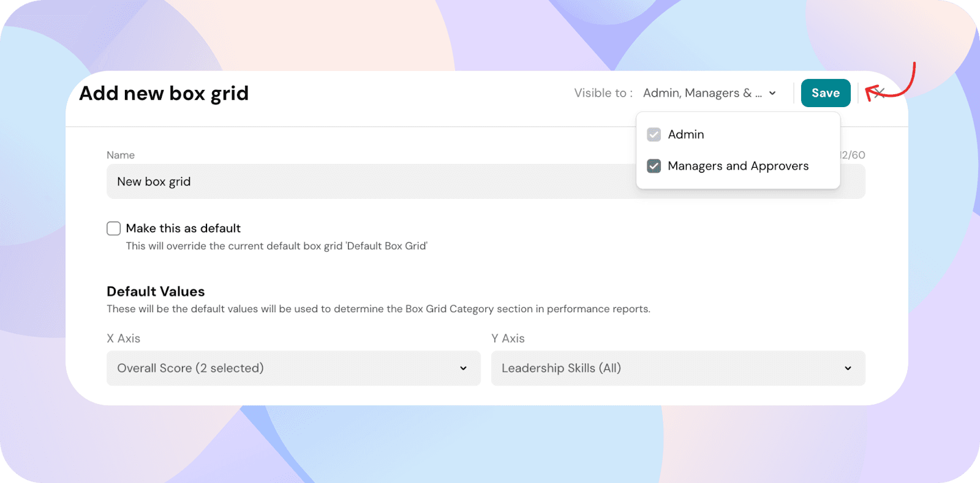Select the Admin option label in menu
This screenshot has width=980, height=483.
(x=686, y=135)
